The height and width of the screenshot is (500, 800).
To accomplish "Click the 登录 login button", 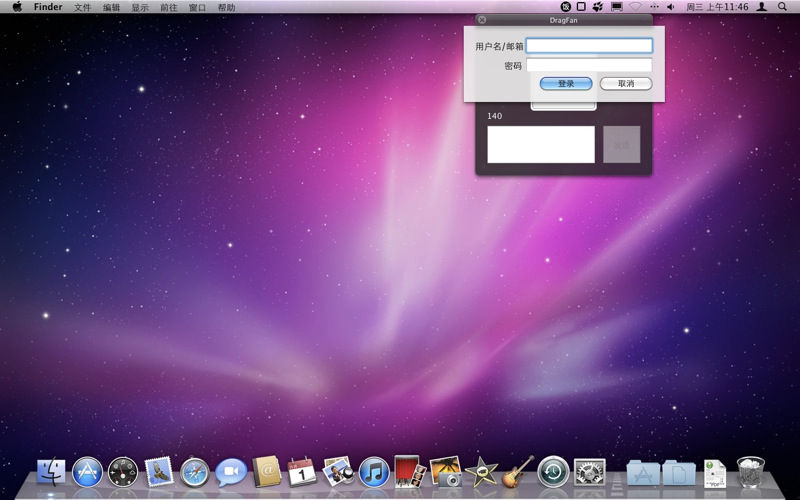I will click(566, 84).
